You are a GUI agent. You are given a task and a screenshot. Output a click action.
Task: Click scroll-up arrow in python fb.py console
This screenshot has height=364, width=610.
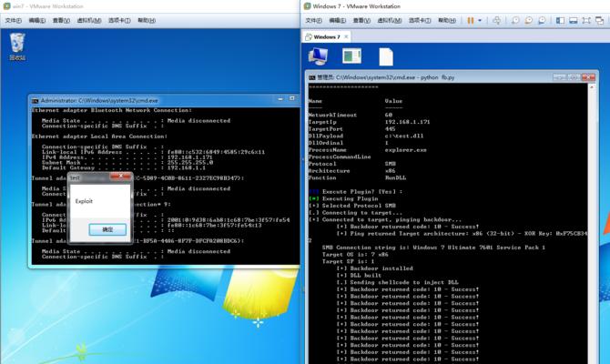click(592, 87)
